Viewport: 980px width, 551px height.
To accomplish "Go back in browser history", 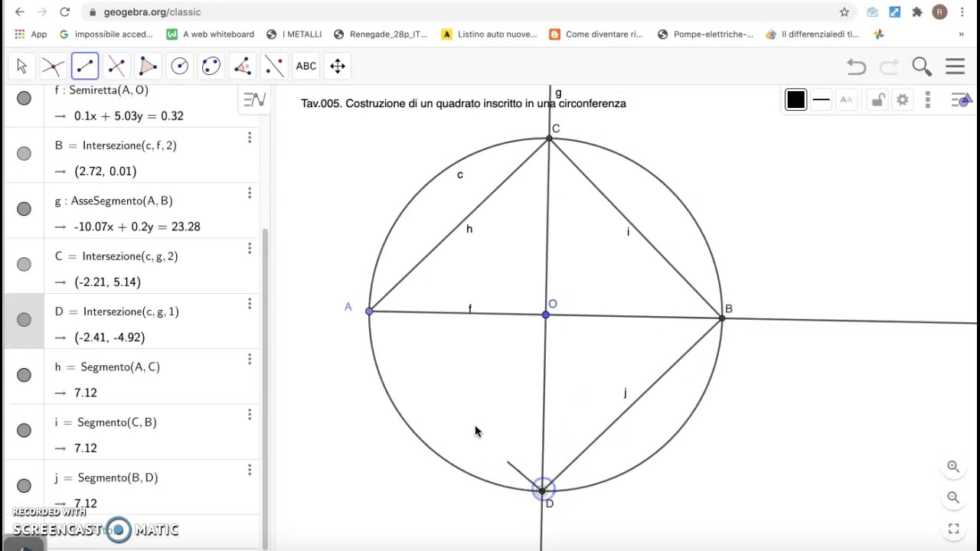I will (x=19, y=11).
